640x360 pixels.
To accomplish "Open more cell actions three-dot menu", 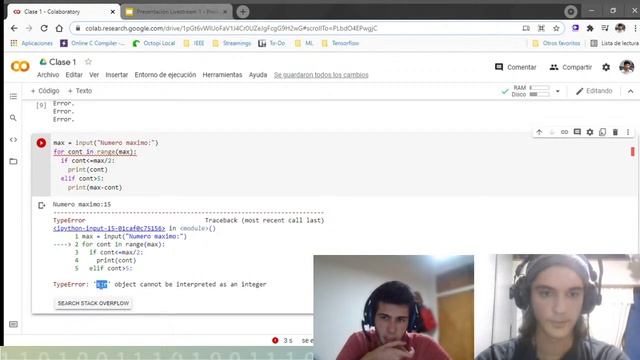I will pos(628,132).
